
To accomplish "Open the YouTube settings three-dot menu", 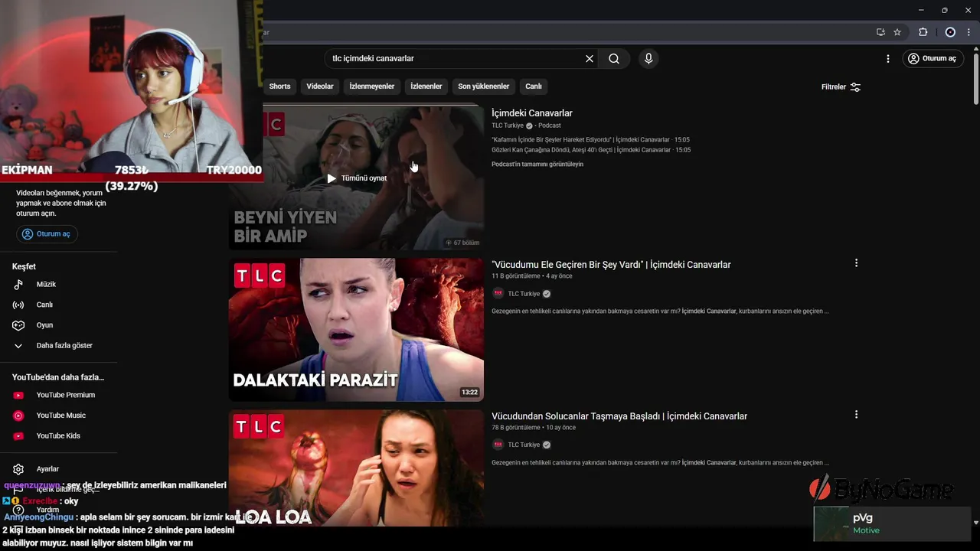I will tap(888, 59).
